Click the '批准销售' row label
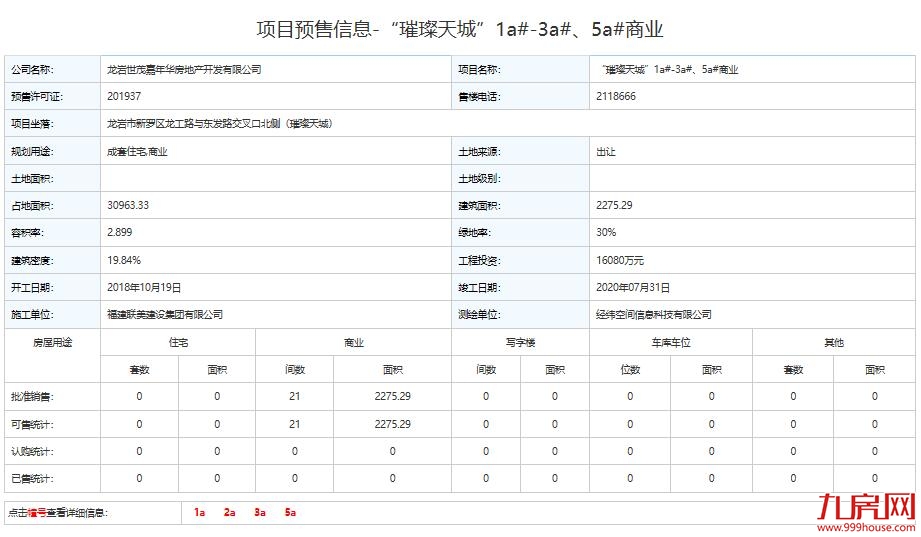921x537 pixels. click(x=32, y=397)
